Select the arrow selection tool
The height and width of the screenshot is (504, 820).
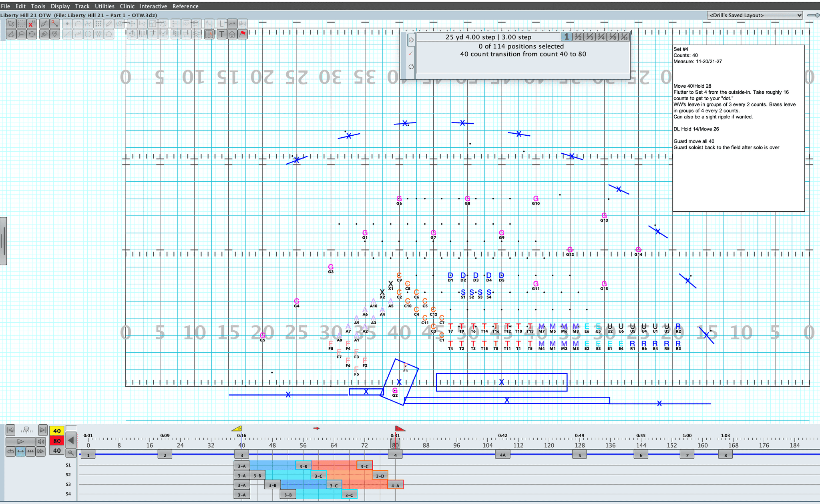point(11,24)
